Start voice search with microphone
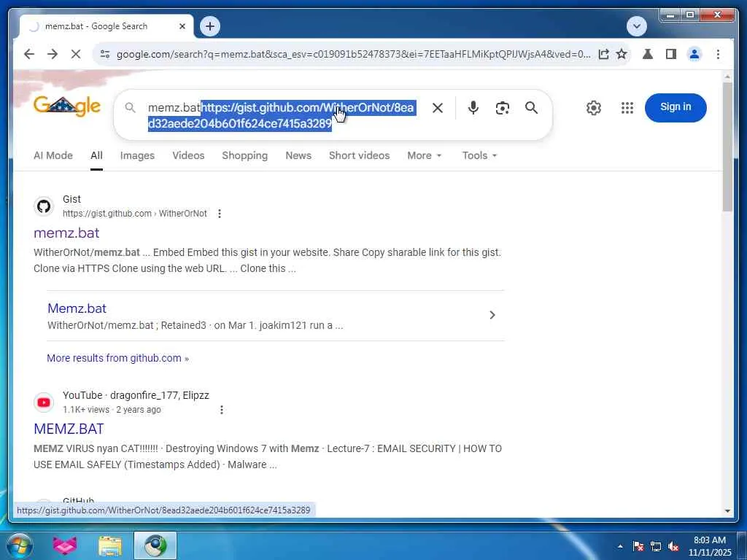 pyautogui.click(x=473, y=108)
